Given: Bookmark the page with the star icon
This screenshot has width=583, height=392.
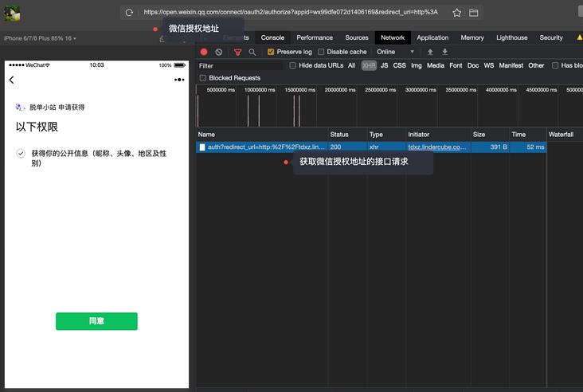Looking at the screenshot, I should click(x=457, y=13).
